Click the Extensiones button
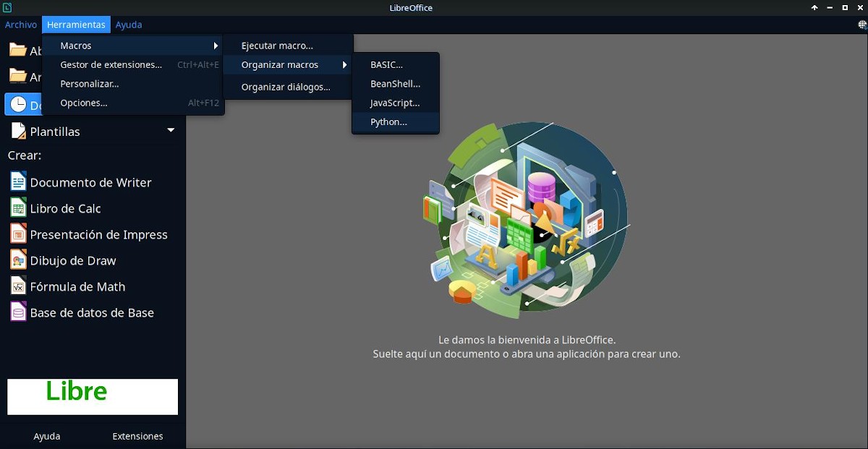Image resolution: width=868 pixels, height=449 pixels. [137, 436]
